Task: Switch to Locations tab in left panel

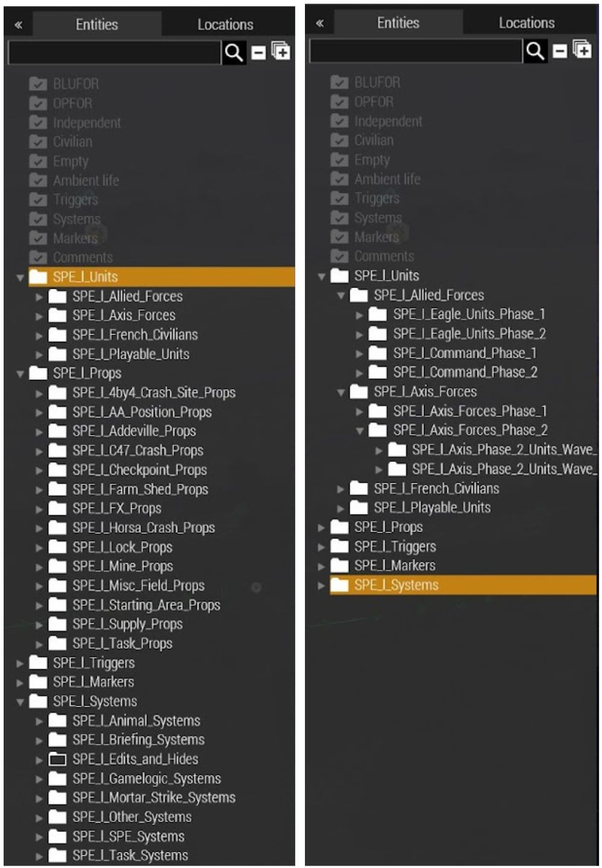Action: point(225,25)
